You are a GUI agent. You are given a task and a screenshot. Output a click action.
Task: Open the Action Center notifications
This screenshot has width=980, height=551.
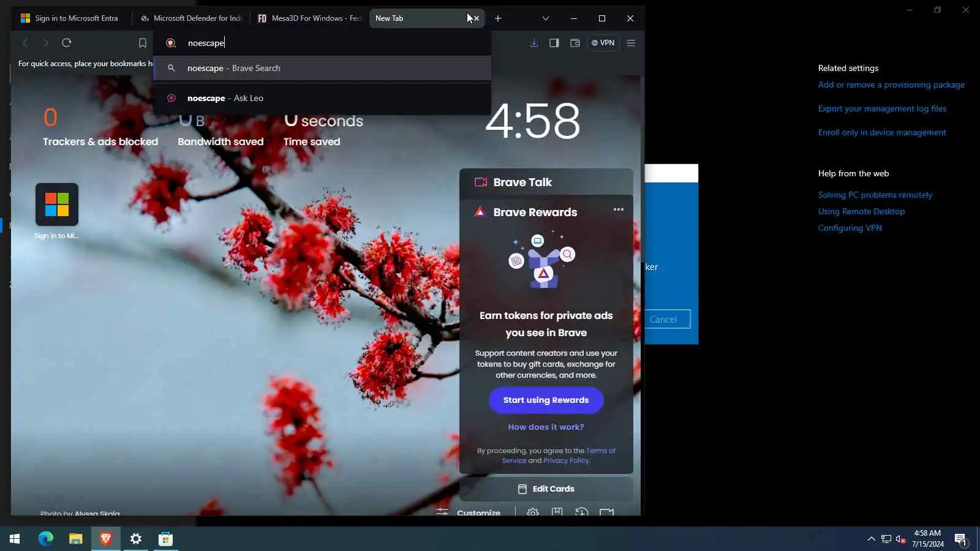tap(960, 539)
